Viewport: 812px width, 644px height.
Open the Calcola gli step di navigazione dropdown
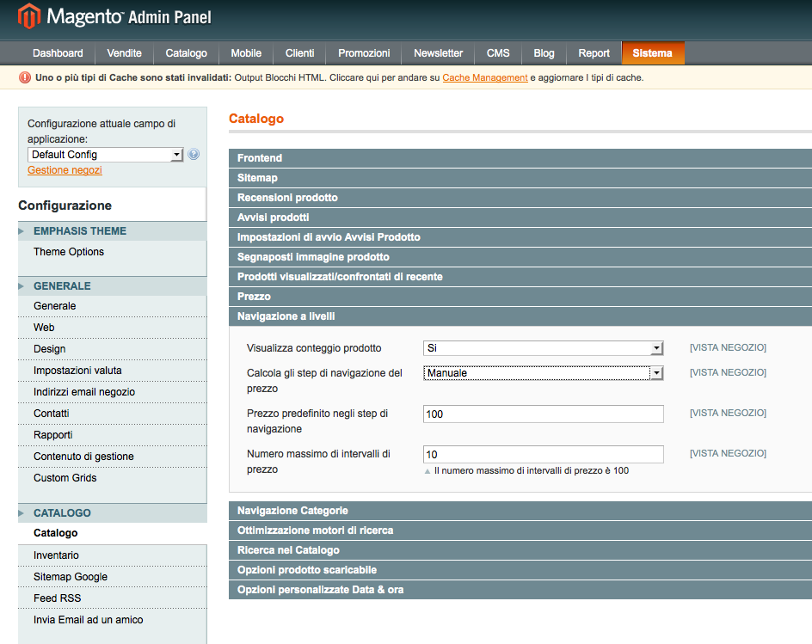tap(543, 373)
